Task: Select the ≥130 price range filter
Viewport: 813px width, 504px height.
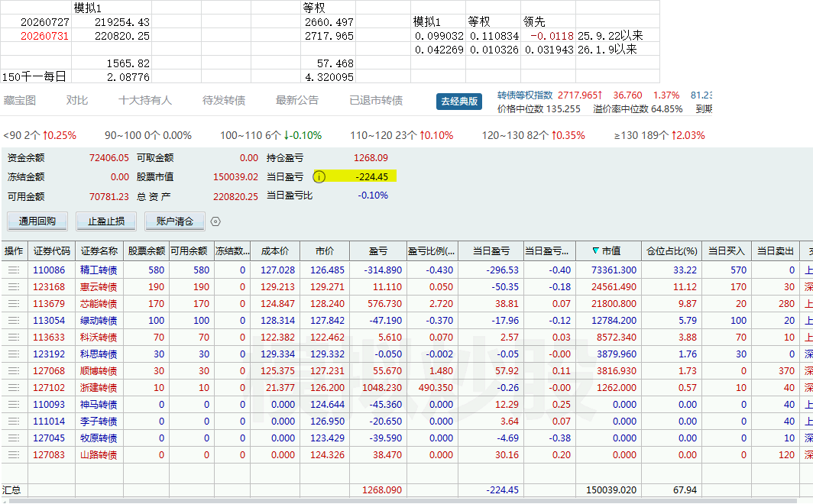Action: (659, 135)
